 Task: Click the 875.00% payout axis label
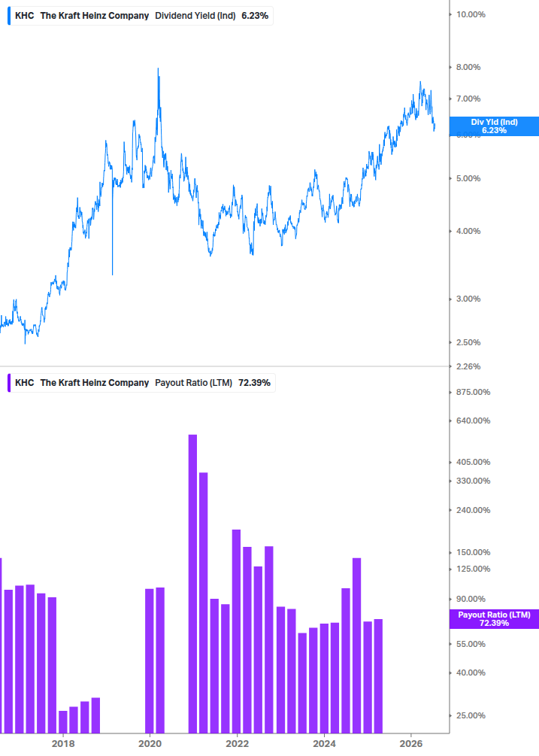473,392
